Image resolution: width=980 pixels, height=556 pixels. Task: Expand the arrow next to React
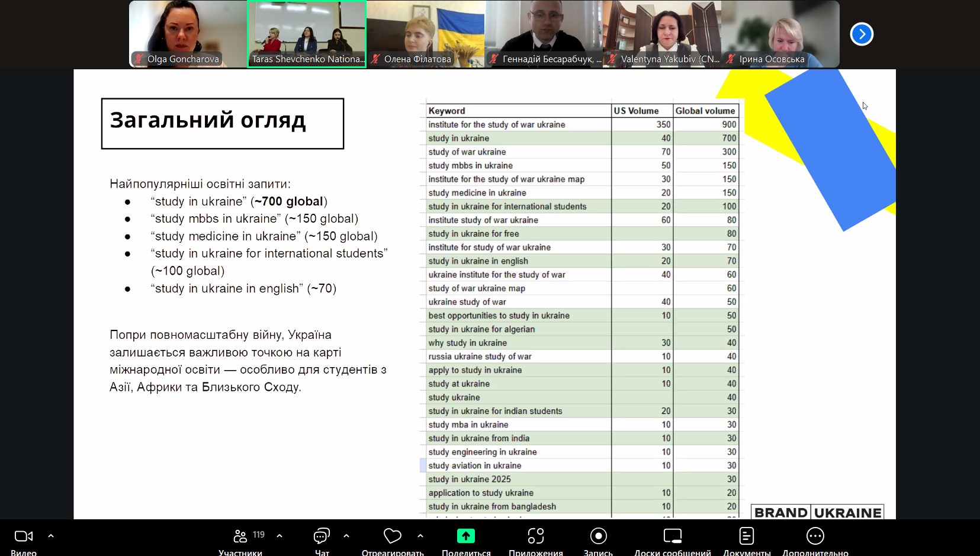420,536
